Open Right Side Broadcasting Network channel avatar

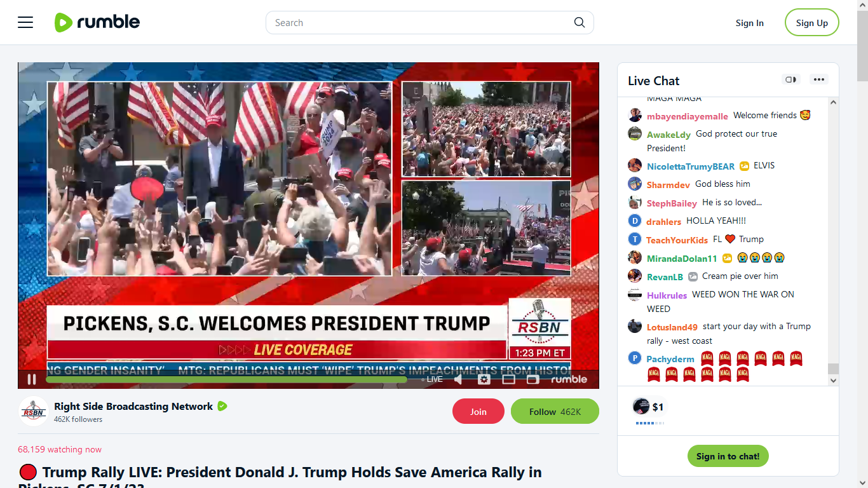click(x=33, y=412)
